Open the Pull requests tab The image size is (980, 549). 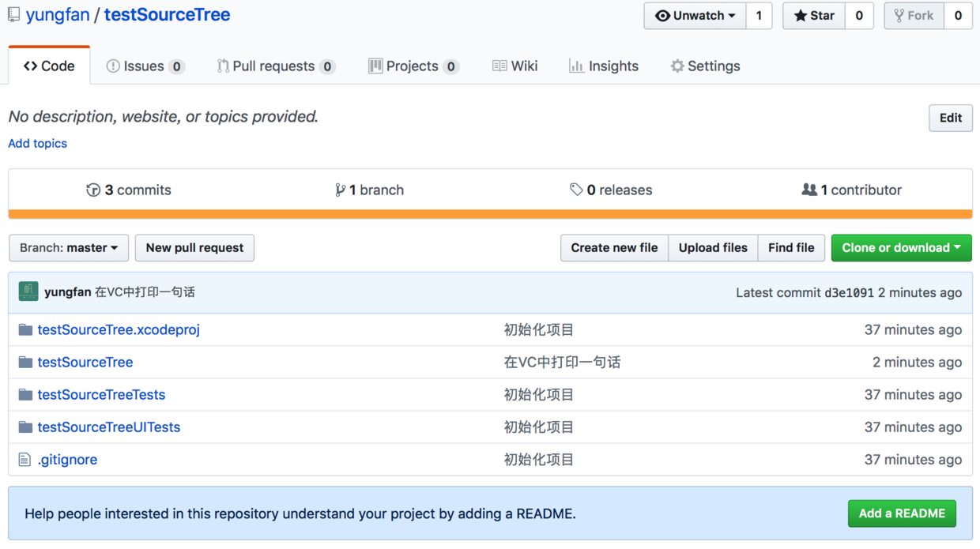pyautogui.click(x=275, y=66)
